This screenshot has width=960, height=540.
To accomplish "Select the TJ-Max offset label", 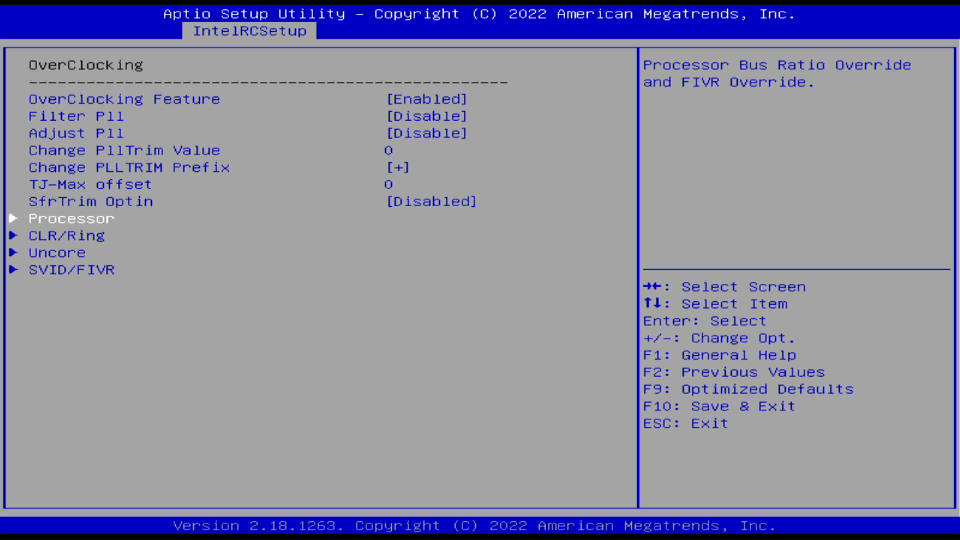I will (x=90, y=185).
